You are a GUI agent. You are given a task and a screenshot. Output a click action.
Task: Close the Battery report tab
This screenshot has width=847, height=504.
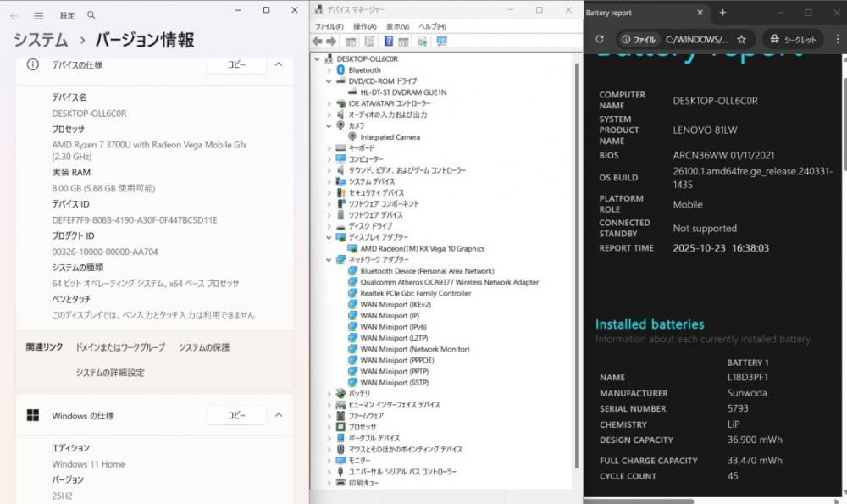point(700,13)
